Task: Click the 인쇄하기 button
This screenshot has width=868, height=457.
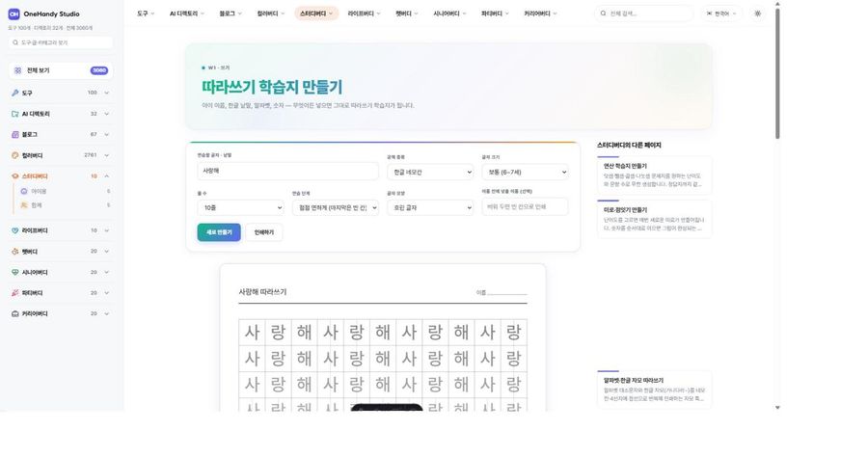Action: tap(264, 232)
